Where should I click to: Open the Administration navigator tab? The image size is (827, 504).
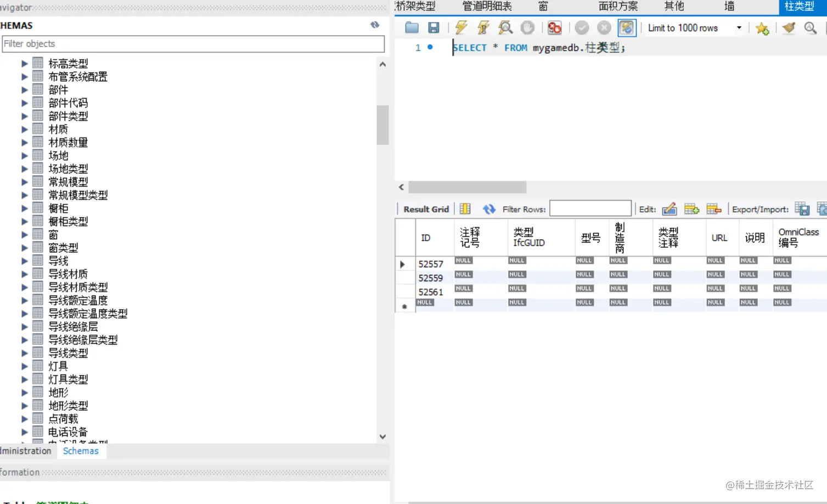26,451
